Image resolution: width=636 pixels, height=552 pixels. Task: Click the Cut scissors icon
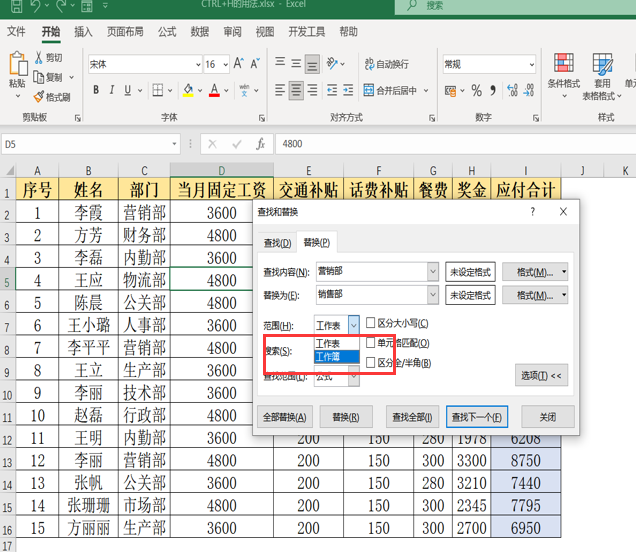[x=39, y=58]
